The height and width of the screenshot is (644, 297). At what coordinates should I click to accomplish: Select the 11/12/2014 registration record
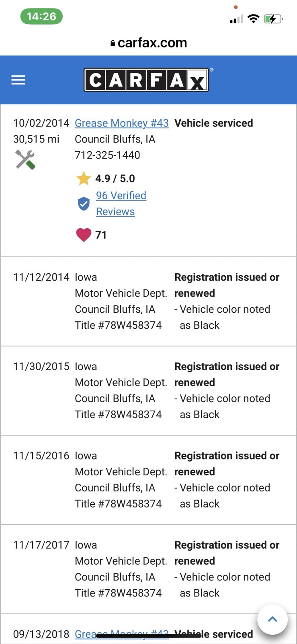tap(148, 301)
